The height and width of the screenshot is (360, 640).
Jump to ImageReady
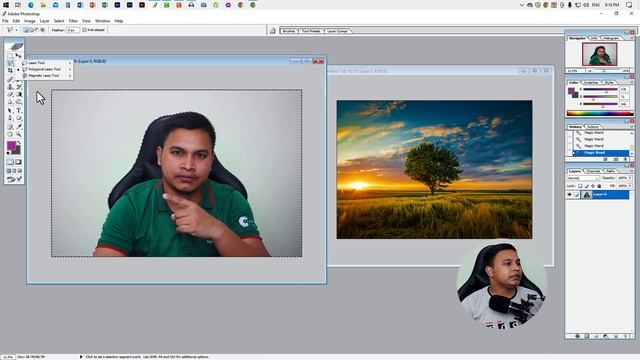(14, 179)
